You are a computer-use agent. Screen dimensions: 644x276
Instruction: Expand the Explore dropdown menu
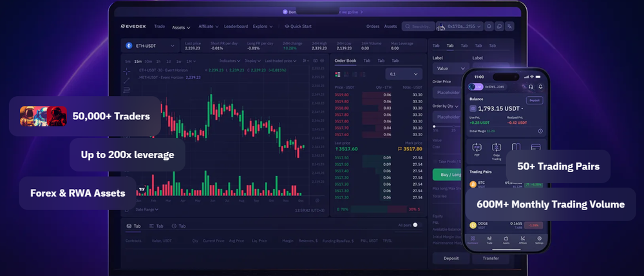click(263, 26)
